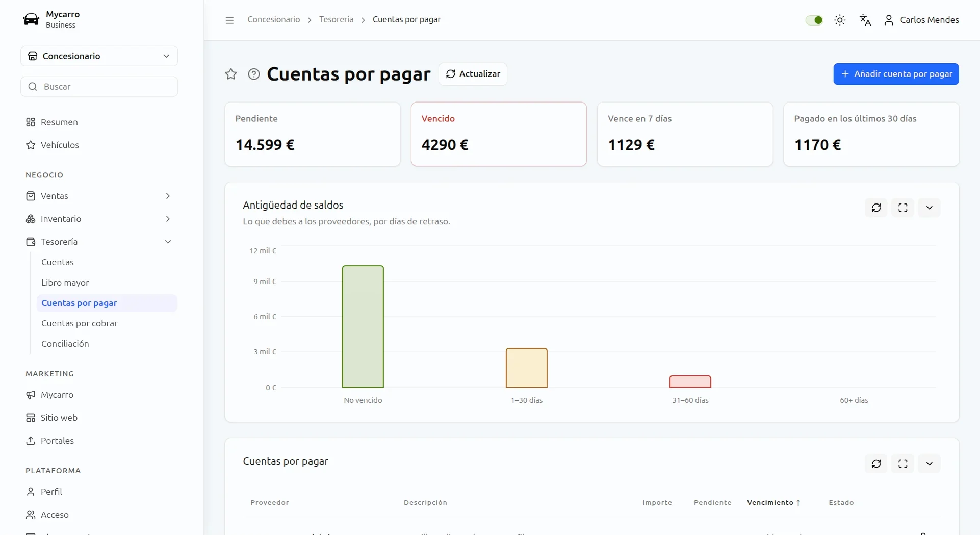Refresh the Cuentas por pagar table
Image resolution: width=980 pixels, height=535 pixels.
point(876,464)
